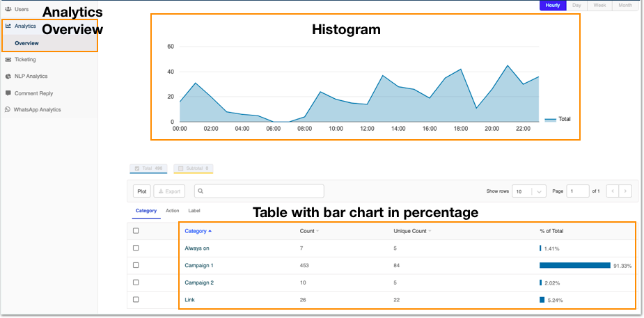
Task: Toggle the select-all checkbox in table header
Action: pos(136,231)
